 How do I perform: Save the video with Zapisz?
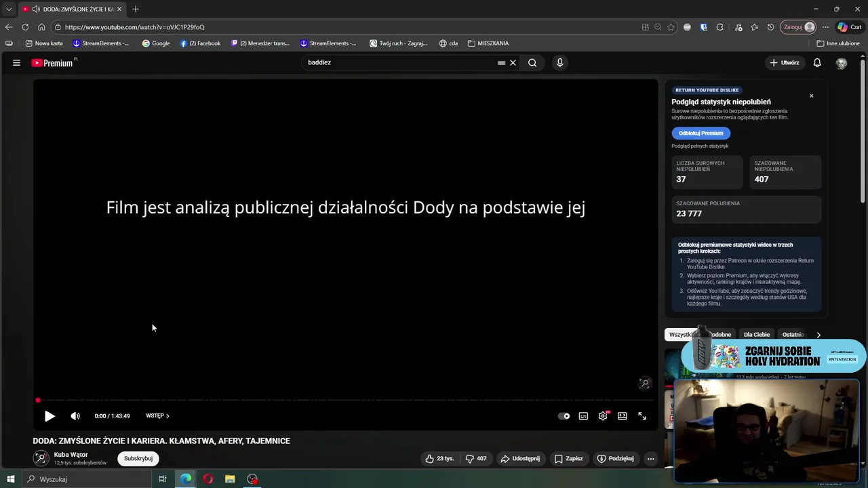point(568,459)
